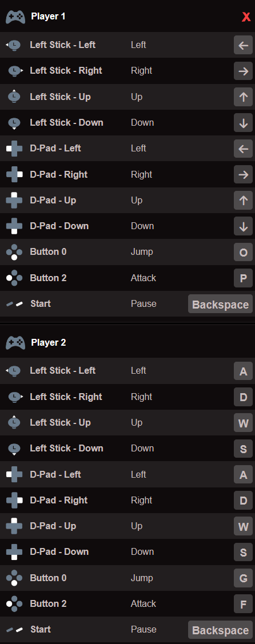
Task: Rebind Player 1 Jump key O
Action: coord(243,252)
